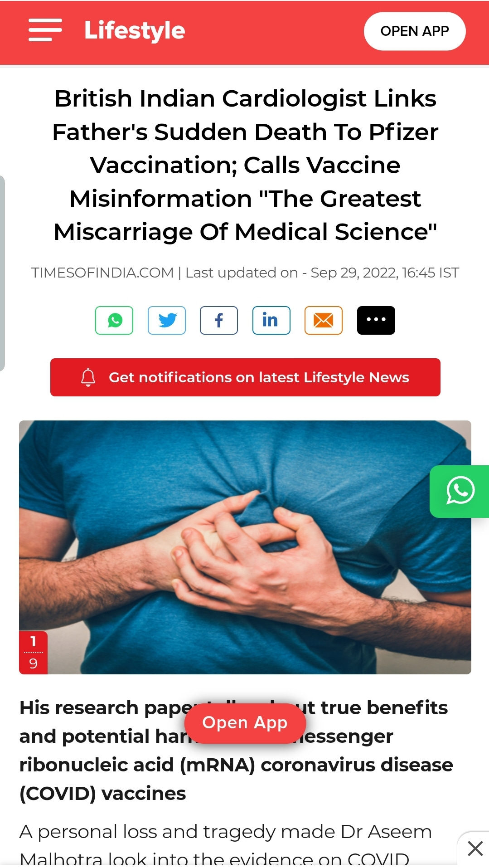Open more sharing options (three dots)
Image resolution: width=489 pixels, height=868 pixels.
(x=376, y=320)
